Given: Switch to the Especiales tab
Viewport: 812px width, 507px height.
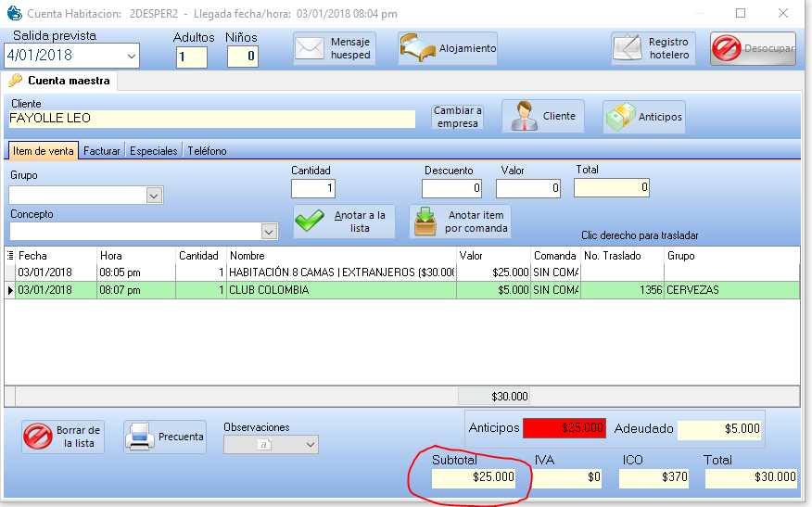Looking at the screenshot, I should 153,151.
